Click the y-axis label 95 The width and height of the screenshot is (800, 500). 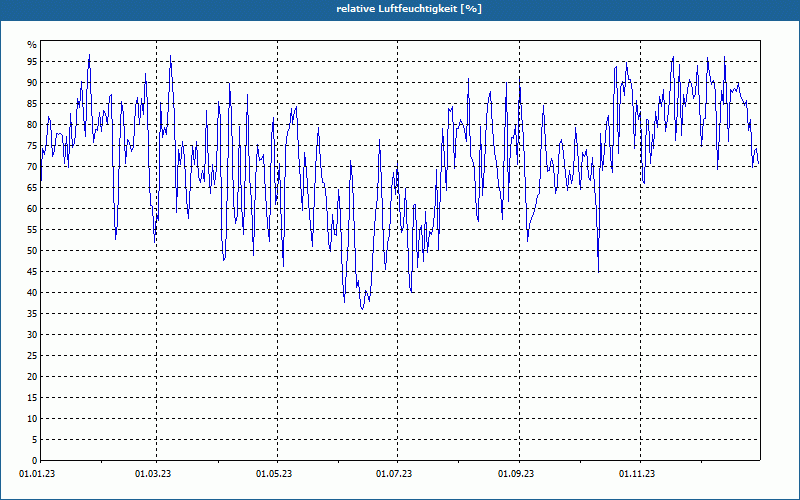coord(32,62)
